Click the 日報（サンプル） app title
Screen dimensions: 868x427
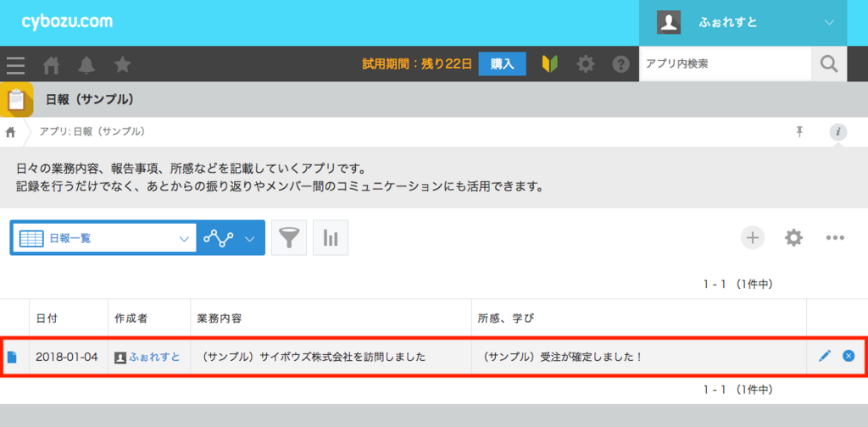pos(91,100)
